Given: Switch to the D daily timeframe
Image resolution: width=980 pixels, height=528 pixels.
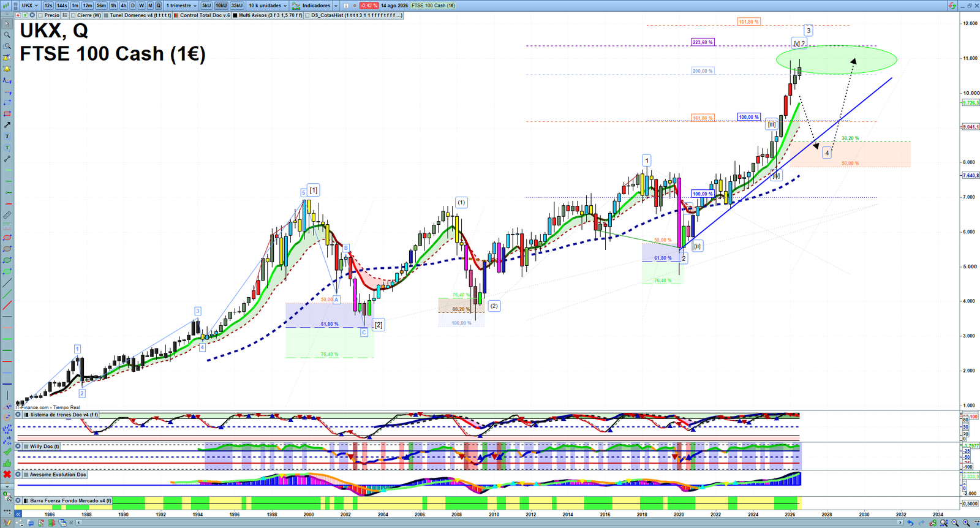Looking at the screenshot, I should point(133,6).
